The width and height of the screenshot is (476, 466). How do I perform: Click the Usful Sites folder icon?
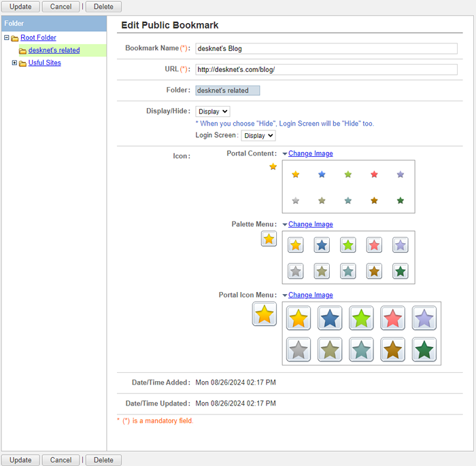22,63
